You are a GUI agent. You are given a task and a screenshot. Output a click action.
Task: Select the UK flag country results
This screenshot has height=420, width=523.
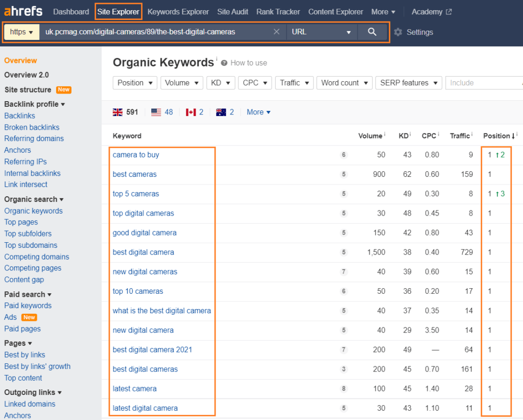(126, 112)
